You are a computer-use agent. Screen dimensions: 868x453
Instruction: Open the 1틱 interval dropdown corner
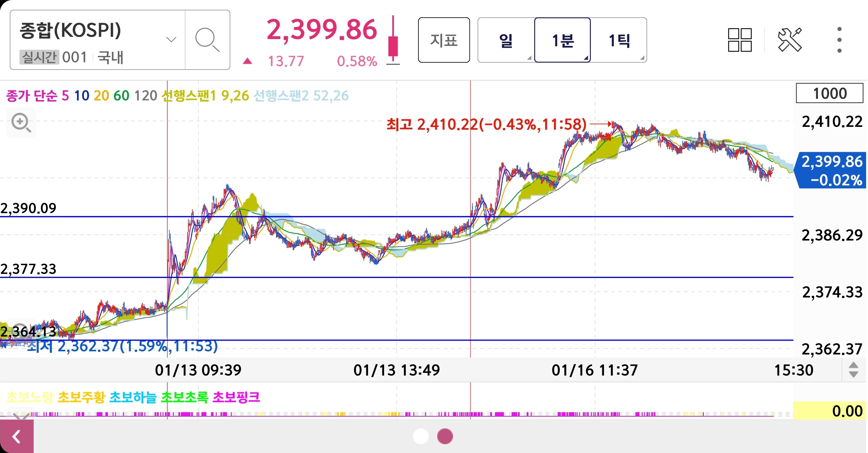[642, 58]
